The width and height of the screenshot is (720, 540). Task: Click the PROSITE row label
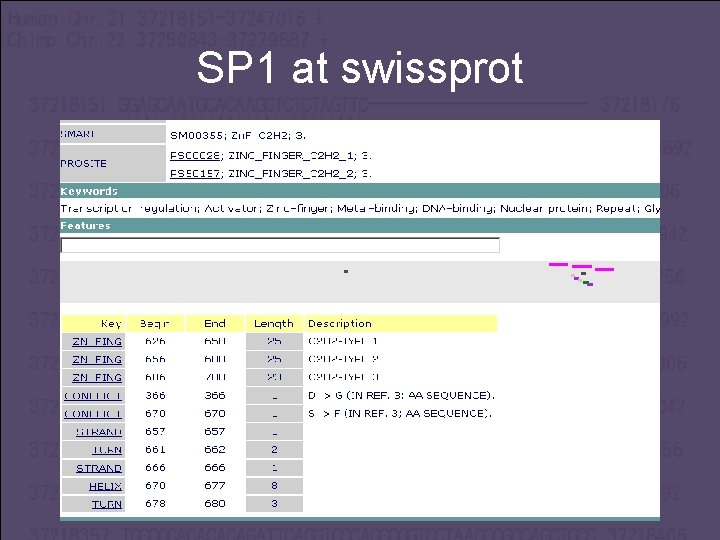(x=112, y=163)
